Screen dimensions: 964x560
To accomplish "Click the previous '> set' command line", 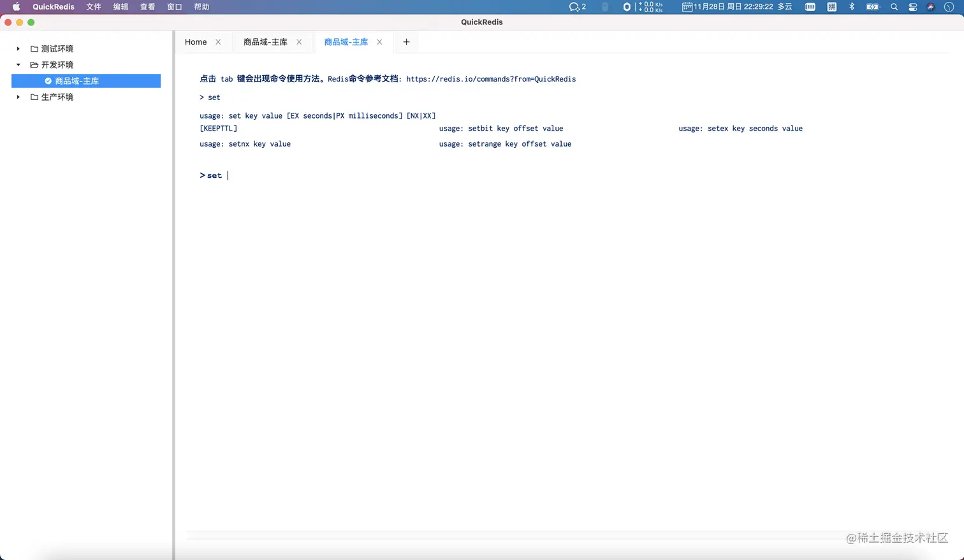I will pos(210,97).
